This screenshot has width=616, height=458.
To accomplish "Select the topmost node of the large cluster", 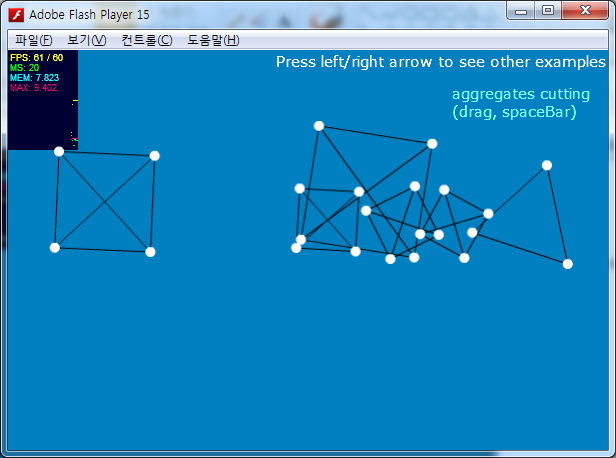I will 319,126.
